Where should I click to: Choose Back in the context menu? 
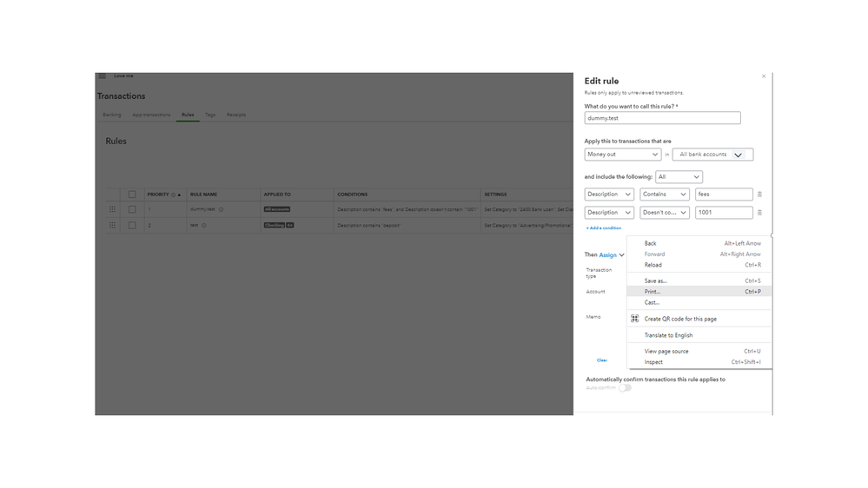click(699, 243)
